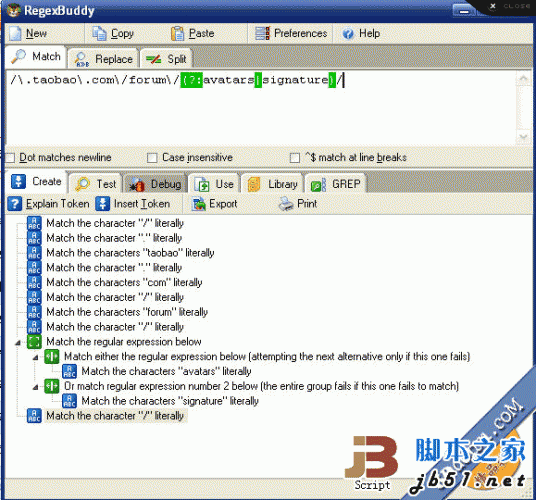Screen dimensions: 536x500
Task: Click the Explain Token button label
Action: [57, 204]
